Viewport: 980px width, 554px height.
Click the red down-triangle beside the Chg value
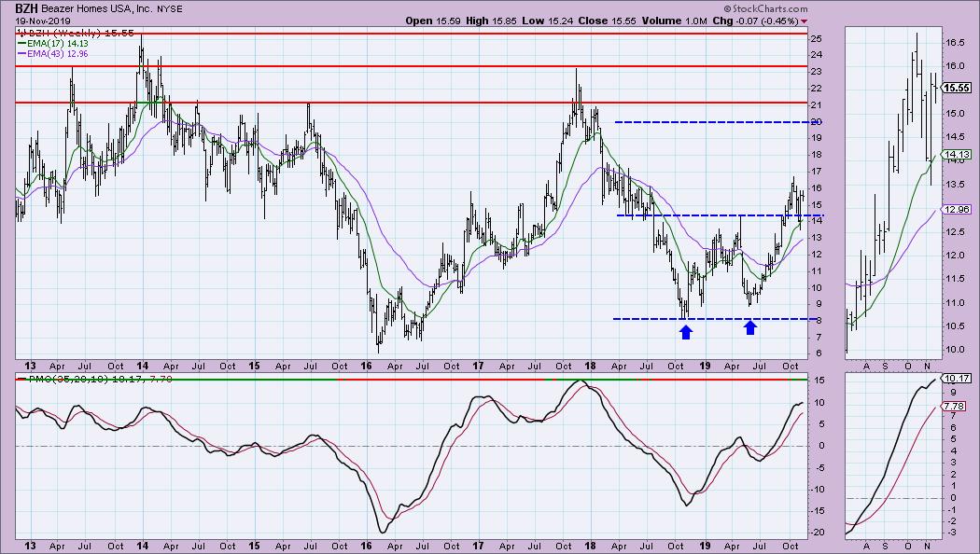[x=804, y=21]
